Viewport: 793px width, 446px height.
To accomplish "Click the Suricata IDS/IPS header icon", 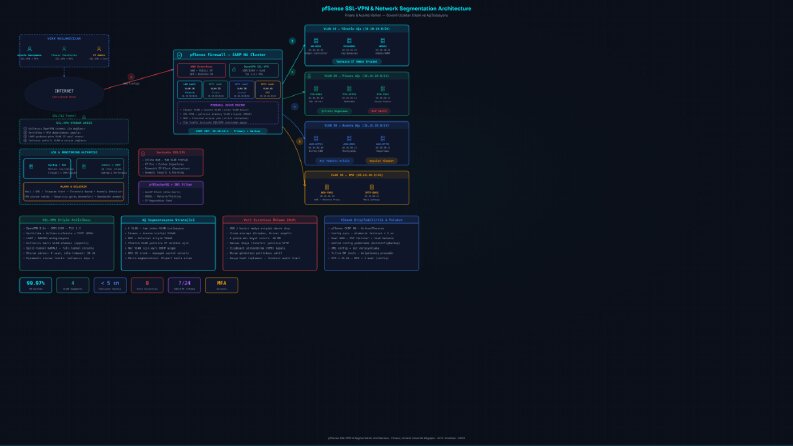I will [x=143, y=153].
